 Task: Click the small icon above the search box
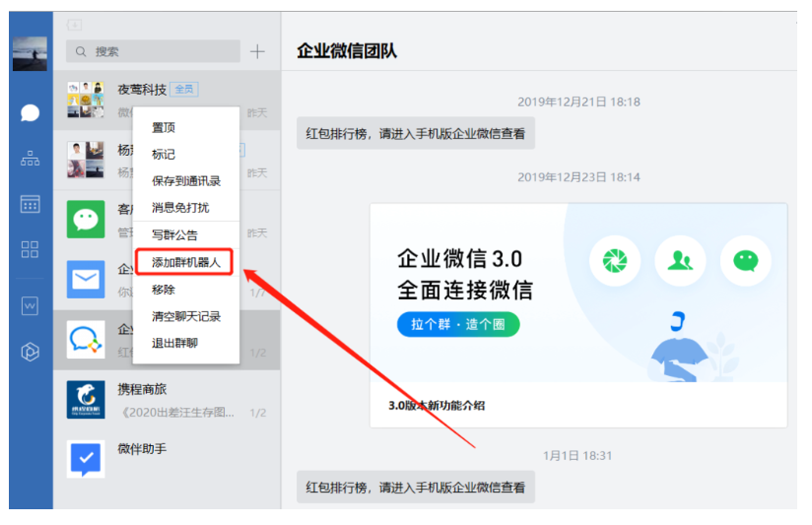point(74,25)
